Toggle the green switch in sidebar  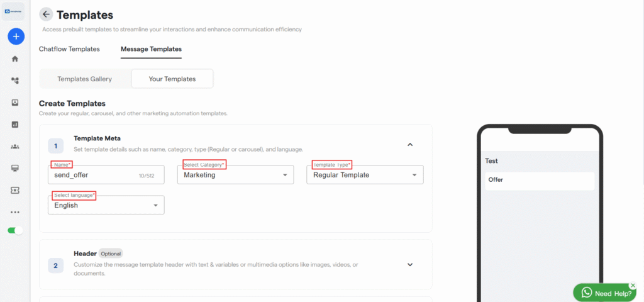(15, 230)
